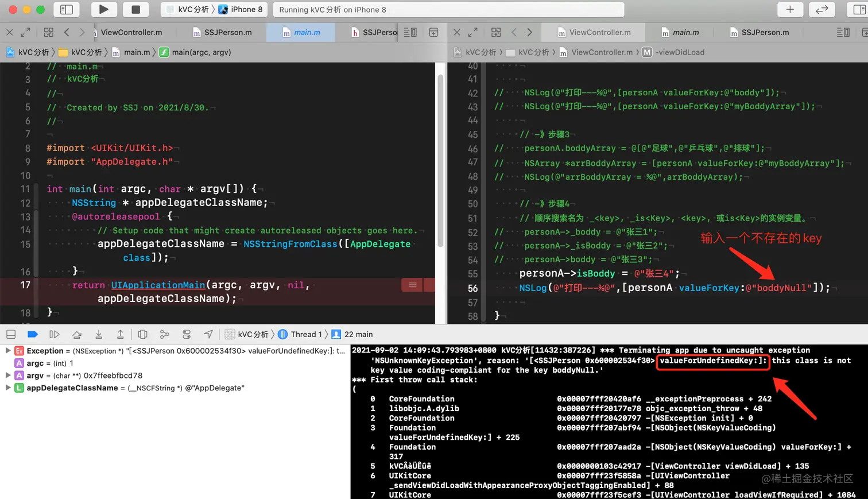
Task: Select the argc variable row
Action: pyautogui.click(x=175, y=363)
